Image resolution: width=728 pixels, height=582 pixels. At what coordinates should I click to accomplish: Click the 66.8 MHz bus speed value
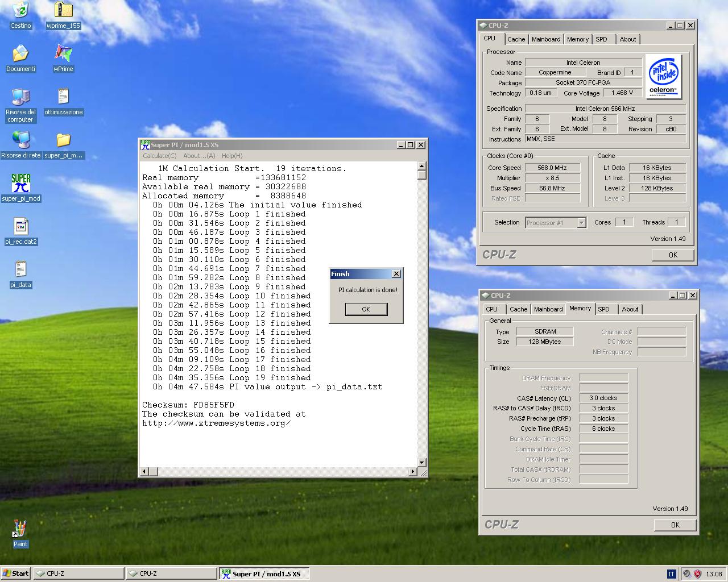coord(552,188)
